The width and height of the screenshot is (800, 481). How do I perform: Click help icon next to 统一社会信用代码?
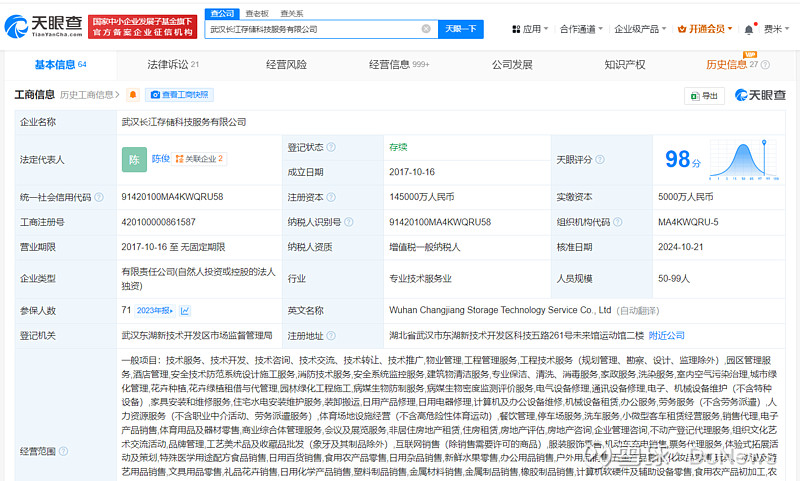point(99,197)
